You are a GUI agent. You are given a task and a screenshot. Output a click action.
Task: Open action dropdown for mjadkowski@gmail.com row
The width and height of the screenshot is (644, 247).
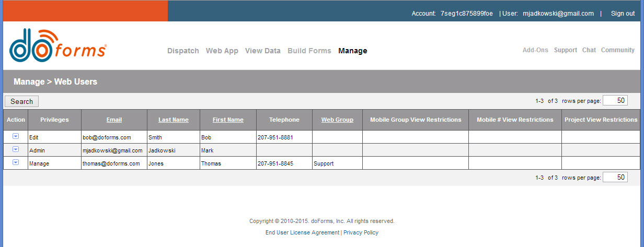[x=16, y=149]
